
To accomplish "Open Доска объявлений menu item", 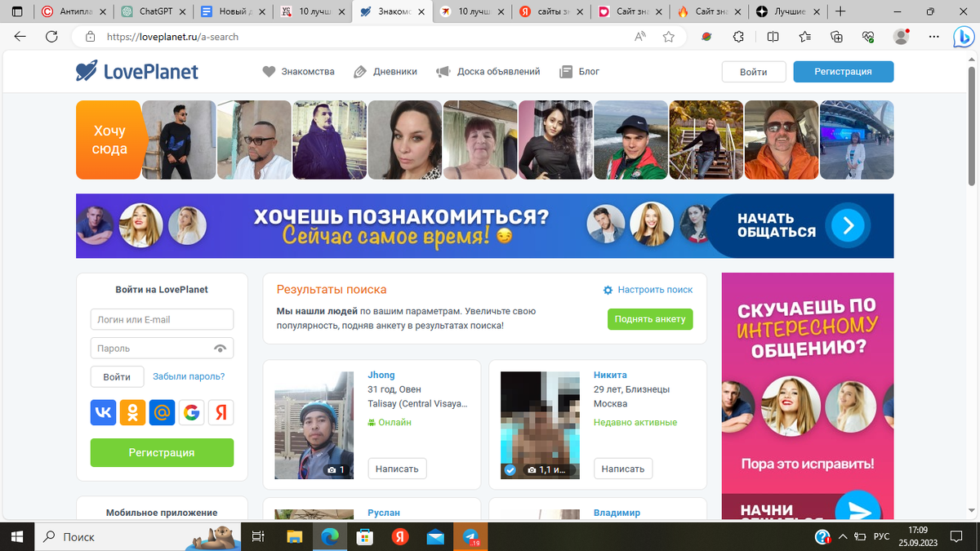I will pos(488,72).
